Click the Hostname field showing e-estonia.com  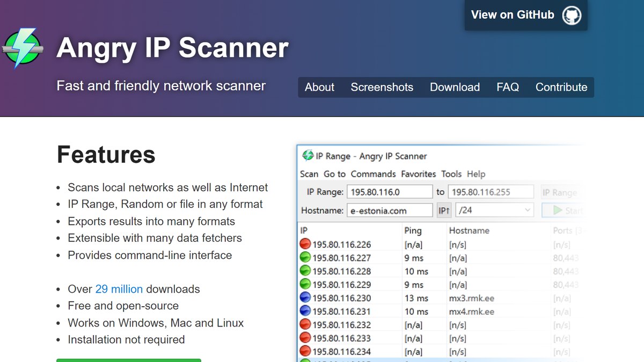coord(390,210)
